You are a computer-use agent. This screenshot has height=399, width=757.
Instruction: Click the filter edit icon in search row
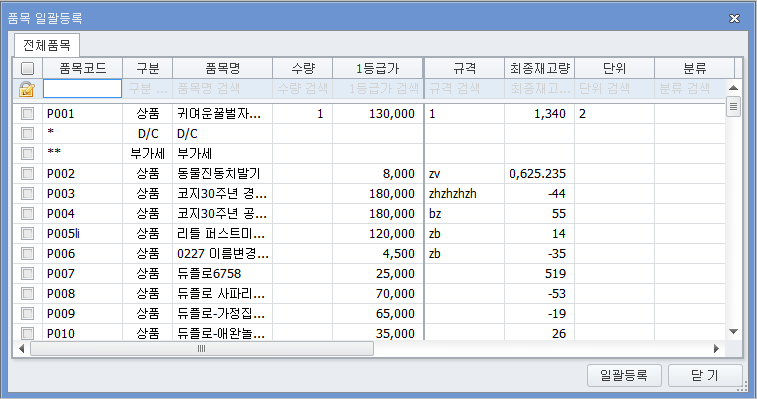pos(27,89)
